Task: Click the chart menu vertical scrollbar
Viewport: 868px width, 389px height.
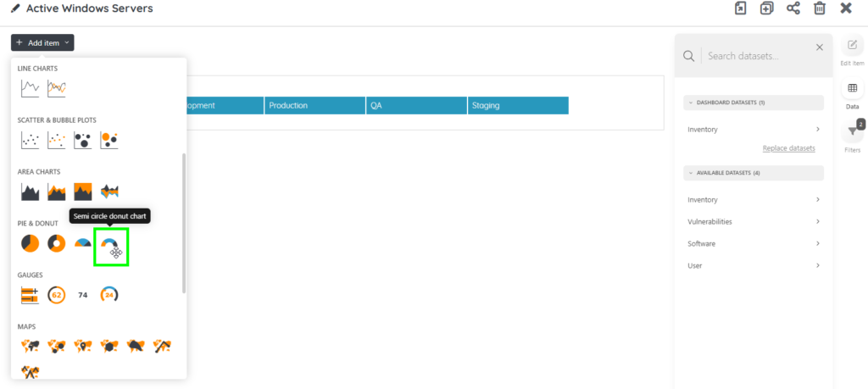Action: 184,223
